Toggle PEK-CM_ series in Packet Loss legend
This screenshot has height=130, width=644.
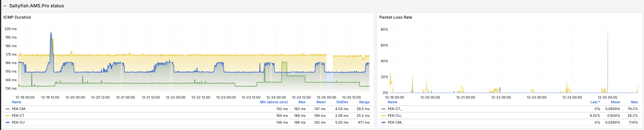point(395,122)
